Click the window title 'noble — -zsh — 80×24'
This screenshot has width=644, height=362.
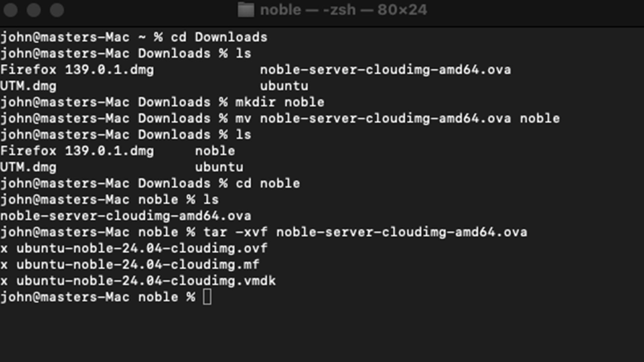(x=344, y=10)
